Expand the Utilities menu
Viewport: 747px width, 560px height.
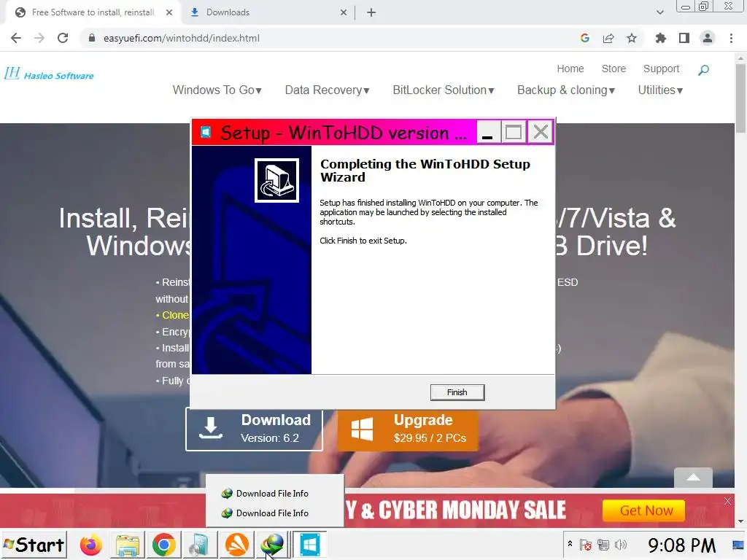click(x=660, y=90)
